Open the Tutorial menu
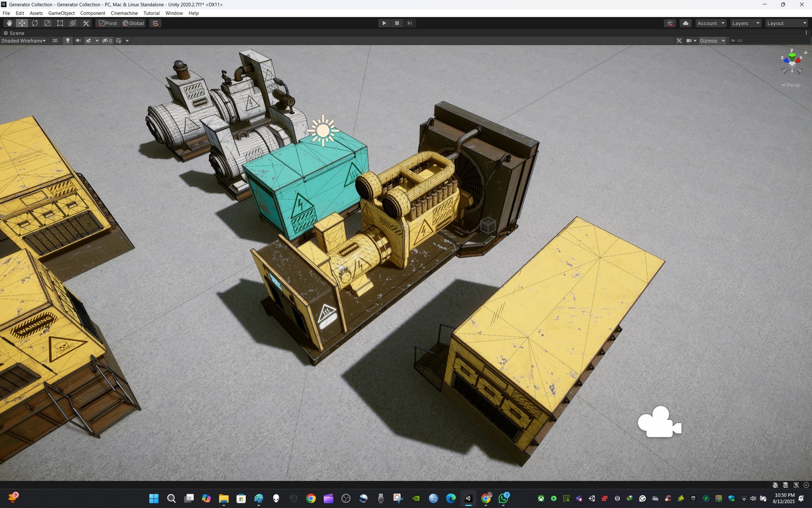The width and height of the screenshot is (812, 508). (x=151, y=13)
